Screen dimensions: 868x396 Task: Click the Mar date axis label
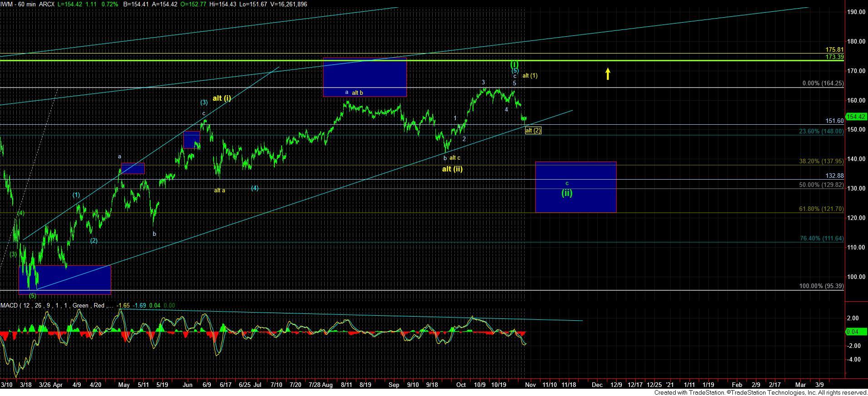[x=801, y=385]
